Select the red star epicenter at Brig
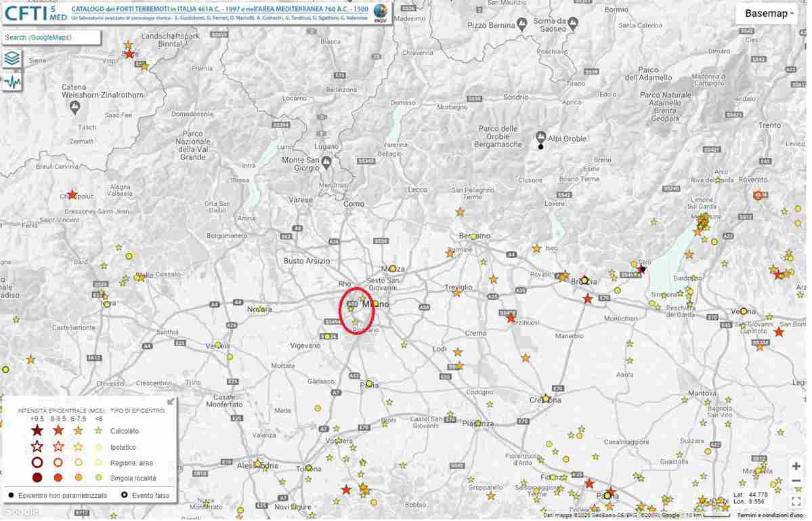The width and height of the screenshot is (812, 521). point(129,54)
